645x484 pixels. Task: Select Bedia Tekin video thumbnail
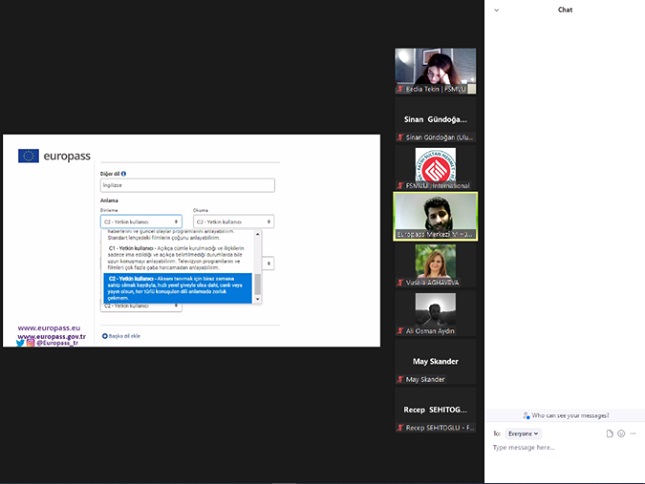[435, 71]
